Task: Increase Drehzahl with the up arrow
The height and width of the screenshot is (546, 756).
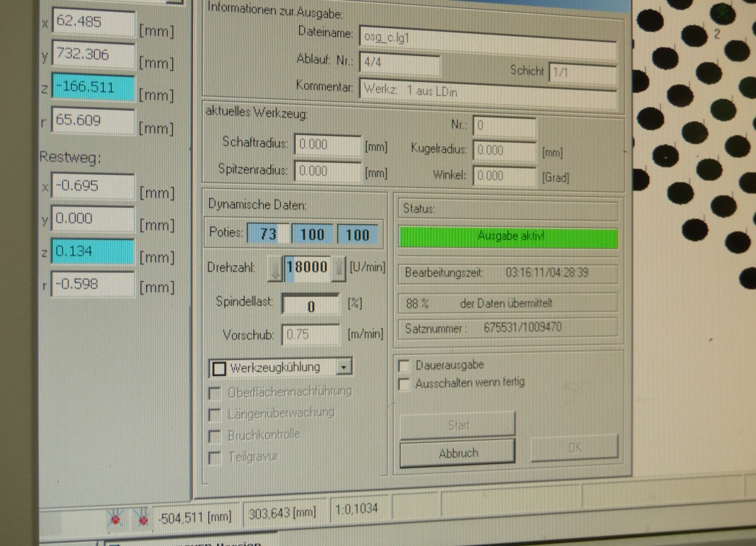Action: point(338,268)
